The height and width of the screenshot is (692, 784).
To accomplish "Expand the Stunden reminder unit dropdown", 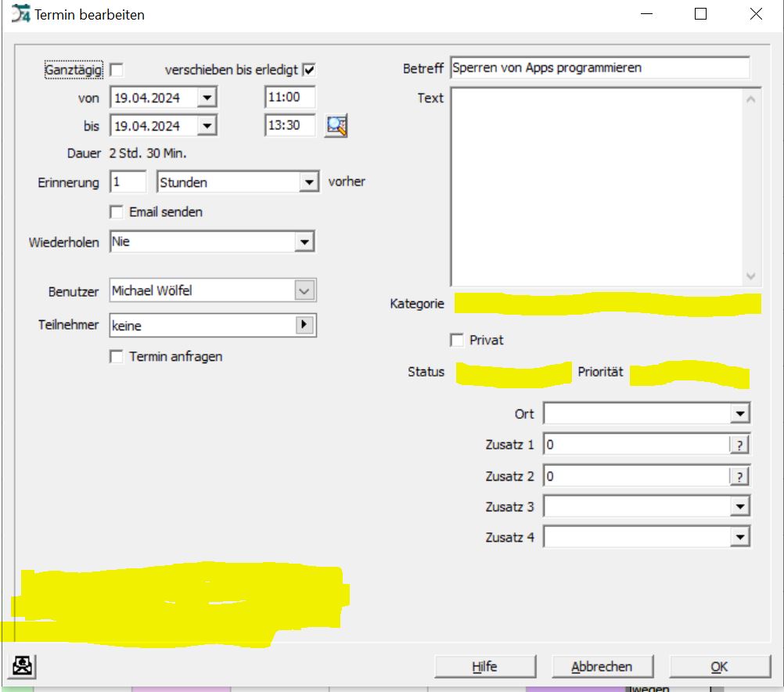I will pyautogui.click(x=308, y=182).
